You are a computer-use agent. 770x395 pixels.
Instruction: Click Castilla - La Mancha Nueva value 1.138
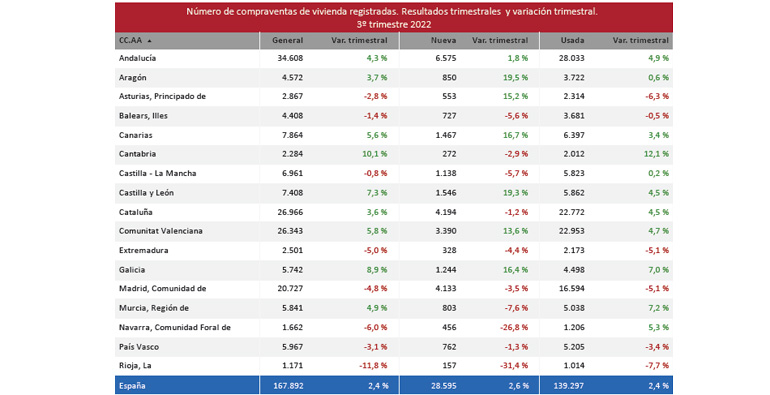pos(446,173)
